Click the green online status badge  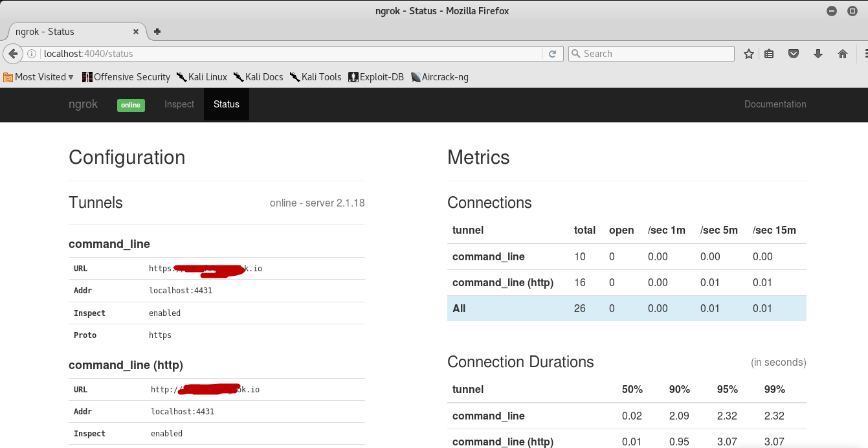point(131,105)
